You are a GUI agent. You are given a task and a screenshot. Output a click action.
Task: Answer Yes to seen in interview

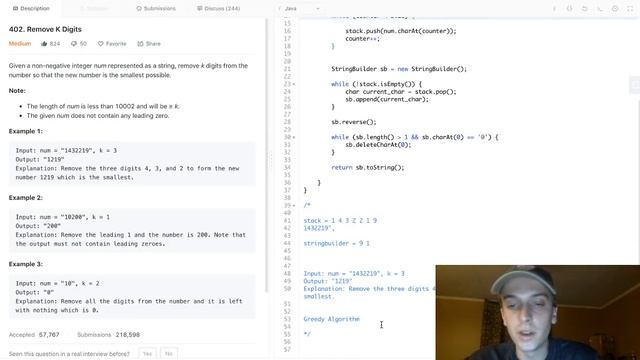click(x=147, y=353)
